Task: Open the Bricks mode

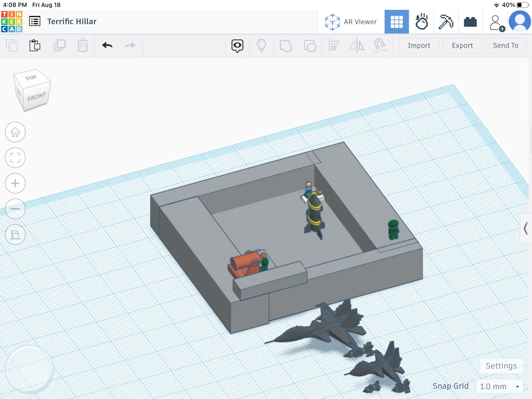Action: click(x=470, y=22)
